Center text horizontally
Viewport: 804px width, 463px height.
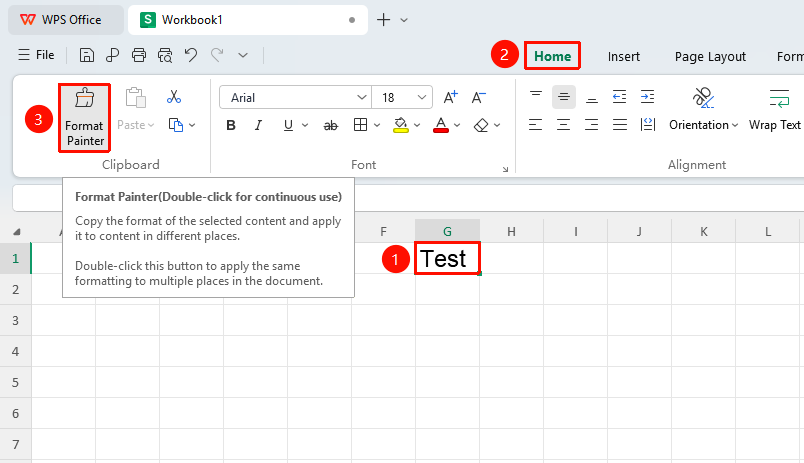pos(564,125)
